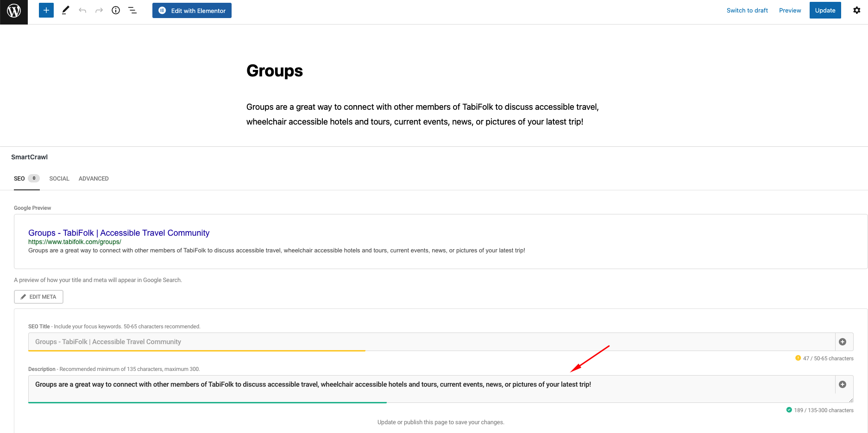The image size is (868, 433).
Task: Insert macro in Description plus icon
Action: tap(843, 384)
